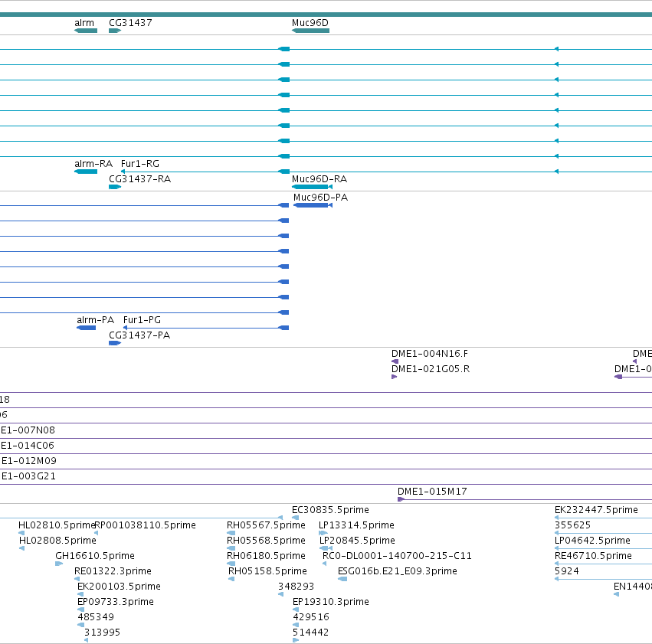Click the 485349 EST label

pyautogui.click(x=96, y=617)
